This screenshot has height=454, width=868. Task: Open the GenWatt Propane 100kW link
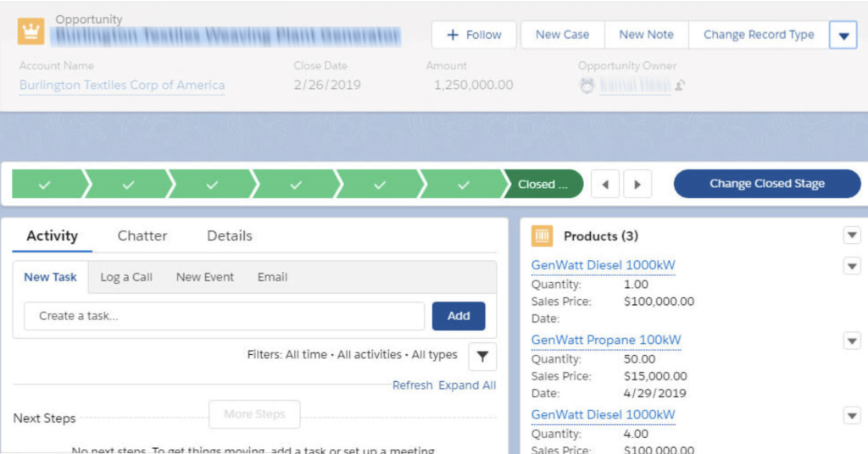(606, 340)
